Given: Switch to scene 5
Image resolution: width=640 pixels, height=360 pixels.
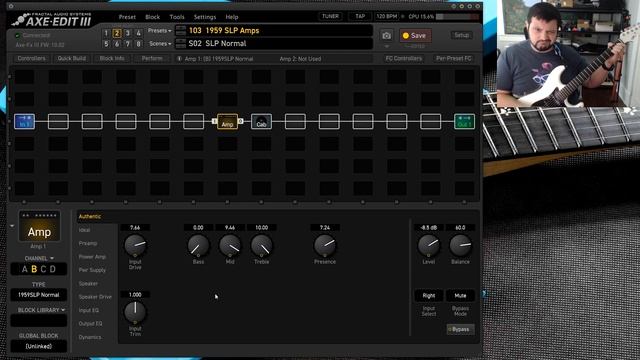Looking at the screenshot, I should click(x=106, y=44).
